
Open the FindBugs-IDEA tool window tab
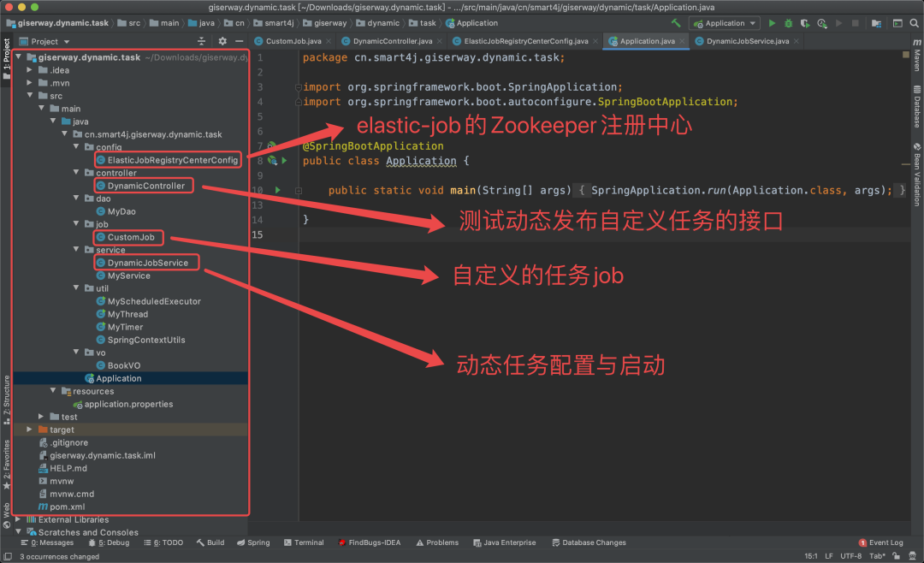(370, 542)
